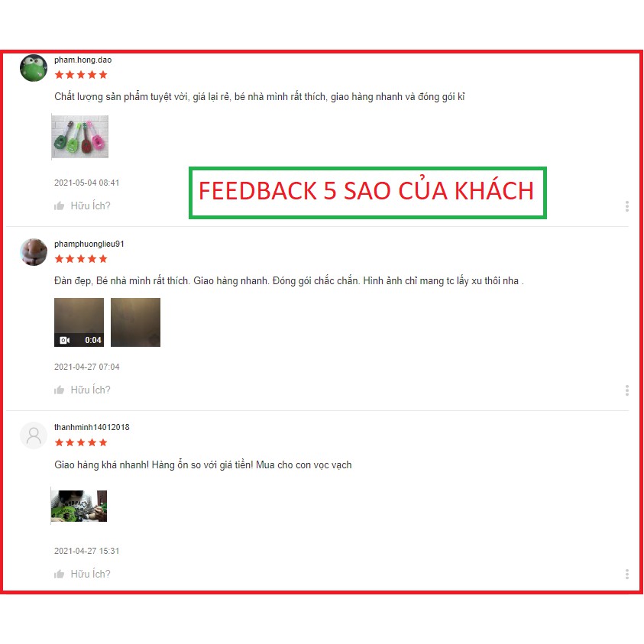Click the green frog avatar of pham.hong.dao
This screenshot has width=644, height=644.
pos(34,68)
